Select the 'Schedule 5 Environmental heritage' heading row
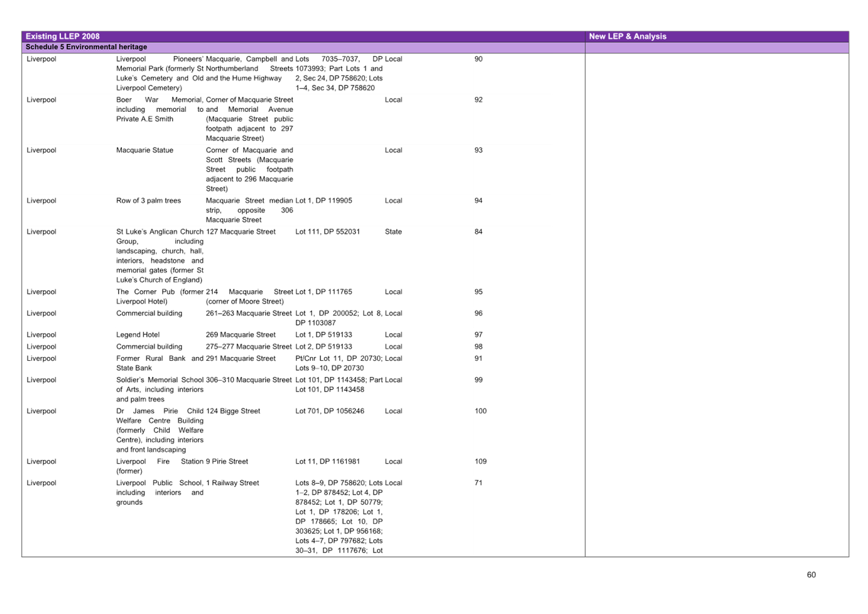This screenshot has height=614, width=868. pos(86,47)
